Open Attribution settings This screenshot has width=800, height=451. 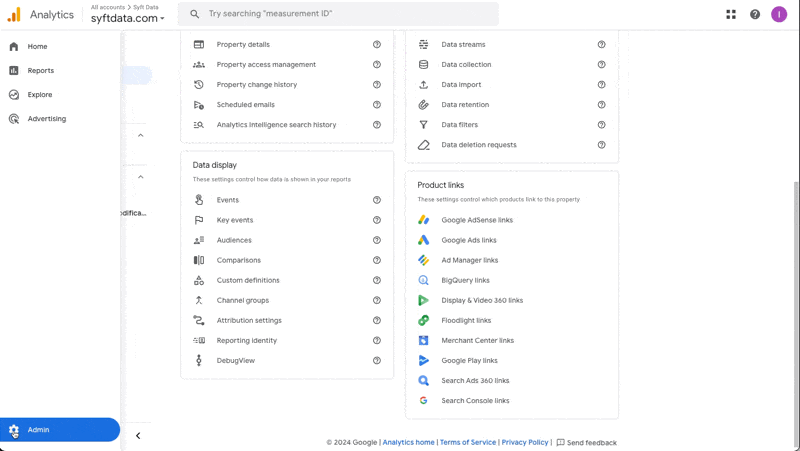(x=249, y=321)
